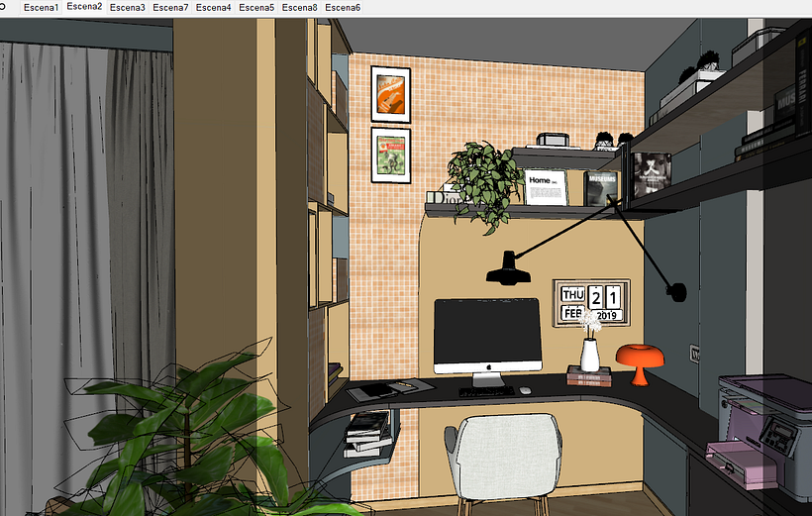Viewport: 812px width, 516px height.
Task: Select the white vase with flowers
Action: 590,342
